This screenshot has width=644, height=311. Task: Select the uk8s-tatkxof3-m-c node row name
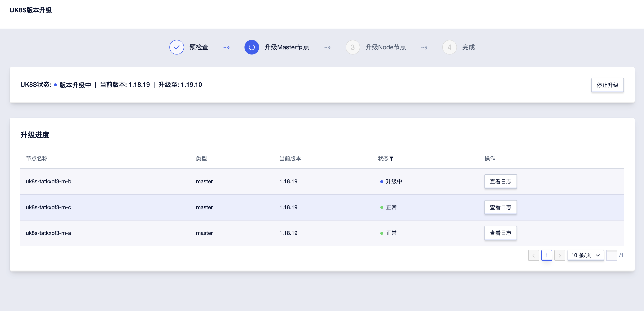48,207
